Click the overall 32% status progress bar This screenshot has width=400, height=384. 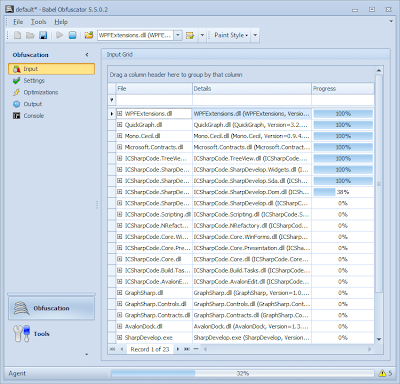pos(242,373)
